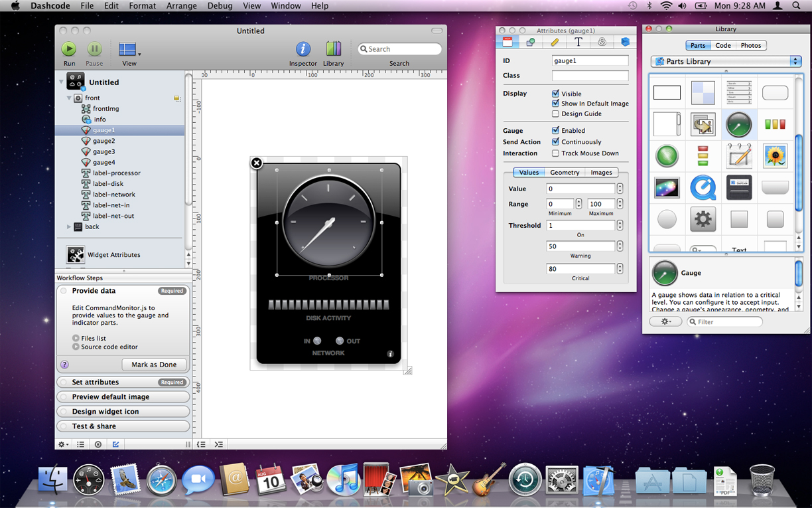The image size is (812, 508).
Task: Select gauge2 in the navigator
Action: [x=103, y=141]
